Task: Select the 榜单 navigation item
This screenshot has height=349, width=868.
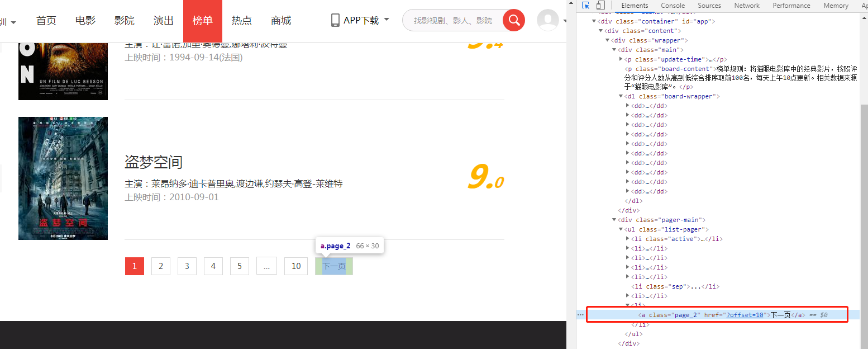Action: pos(202,20)
